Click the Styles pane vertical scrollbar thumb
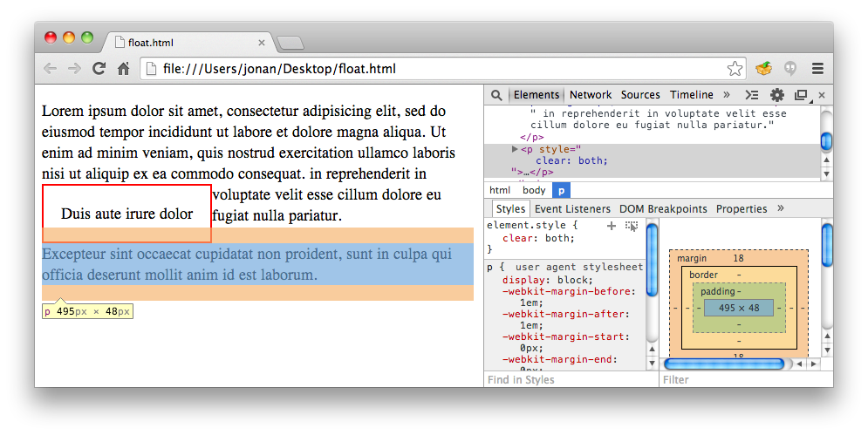The image size is (868, 435). [x=653, y=259]
